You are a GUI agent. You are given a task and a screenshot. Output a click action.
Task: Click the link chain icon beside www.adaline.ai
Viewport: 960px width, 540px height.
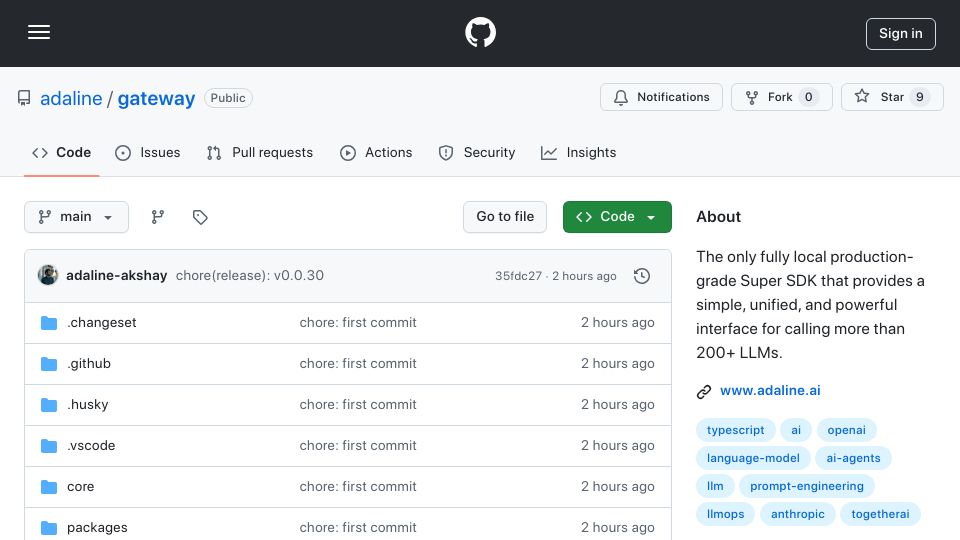[704, 392]
